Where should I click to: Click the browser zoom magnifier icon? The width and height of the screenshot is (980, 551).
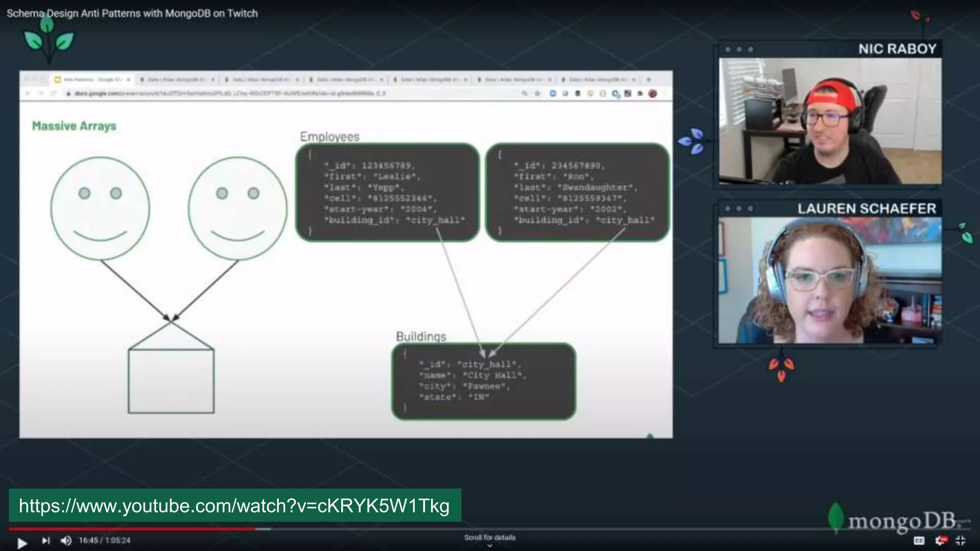[x=525, y=94]
